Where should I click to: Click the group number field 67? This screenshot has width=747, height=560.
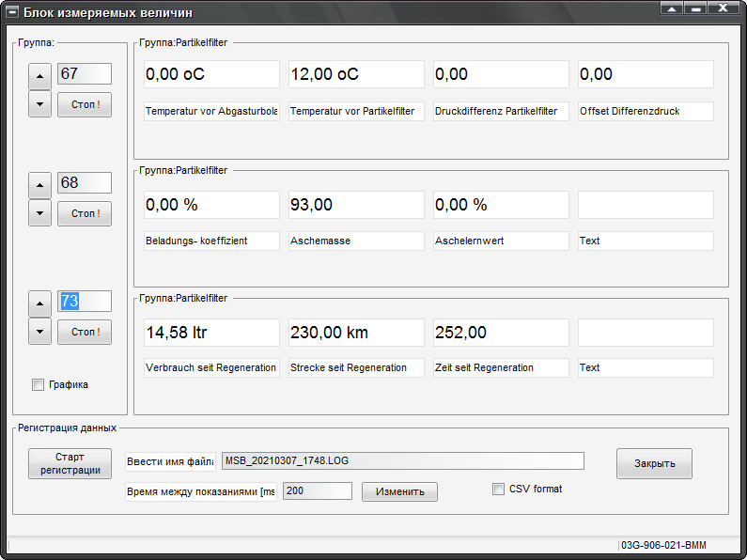coord(85,74)
